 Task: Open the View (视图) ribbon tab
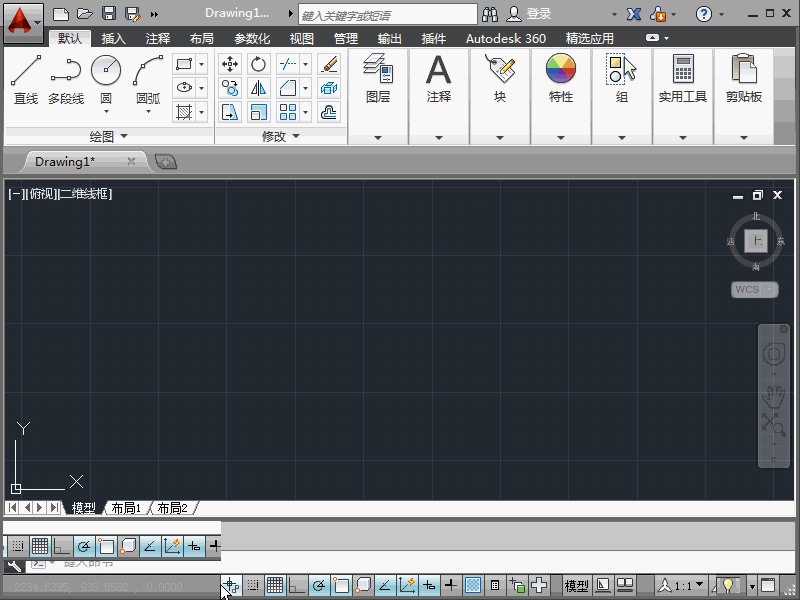click(x=301, y=39)
